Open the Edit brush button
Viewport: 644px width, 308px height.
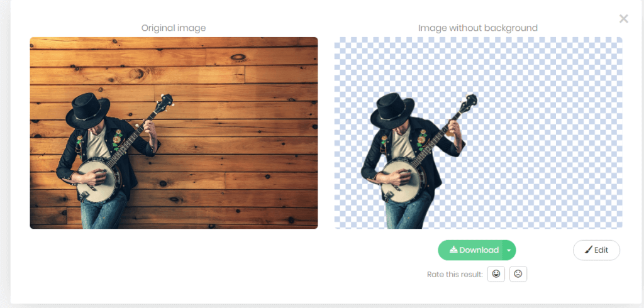[596, 250]
